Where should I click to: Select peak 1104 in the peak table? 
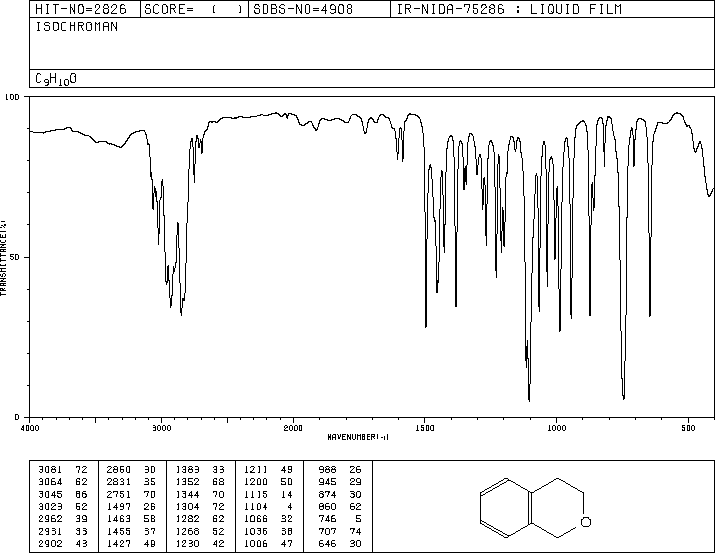pos(256,506)
